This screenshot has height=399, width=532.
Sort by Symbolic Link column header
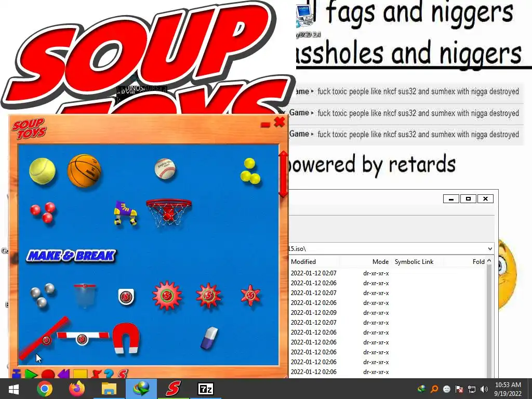coord(414,262)
